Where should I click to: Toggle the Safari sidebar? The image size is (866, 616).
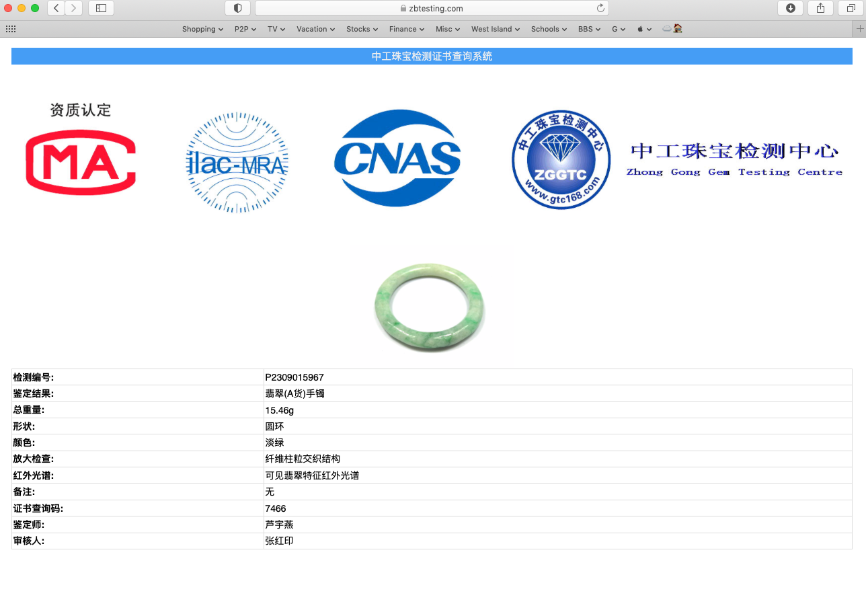click(101, 8)
